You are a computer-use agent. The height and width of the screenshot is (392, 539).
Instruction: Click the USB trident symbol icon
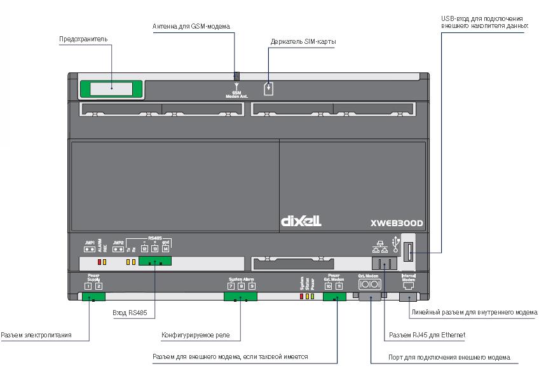pyautogui.click(x=395, y=244)
